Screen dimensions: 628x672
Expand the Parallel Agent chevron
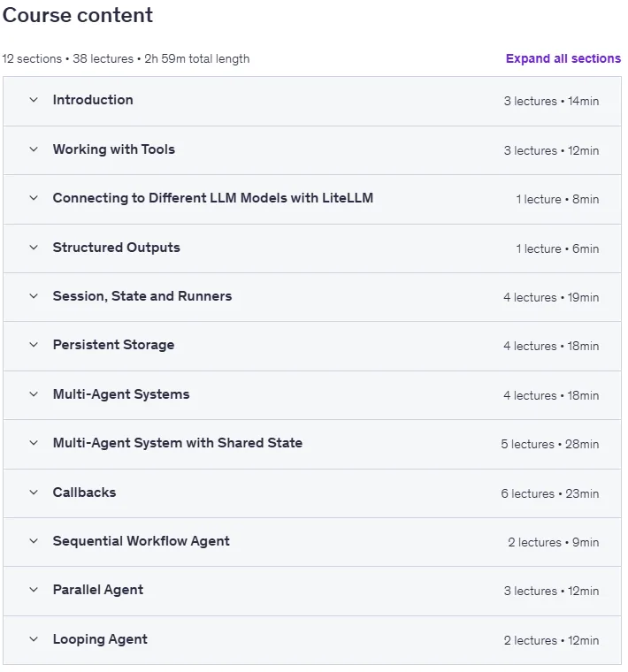click(34, 590)
